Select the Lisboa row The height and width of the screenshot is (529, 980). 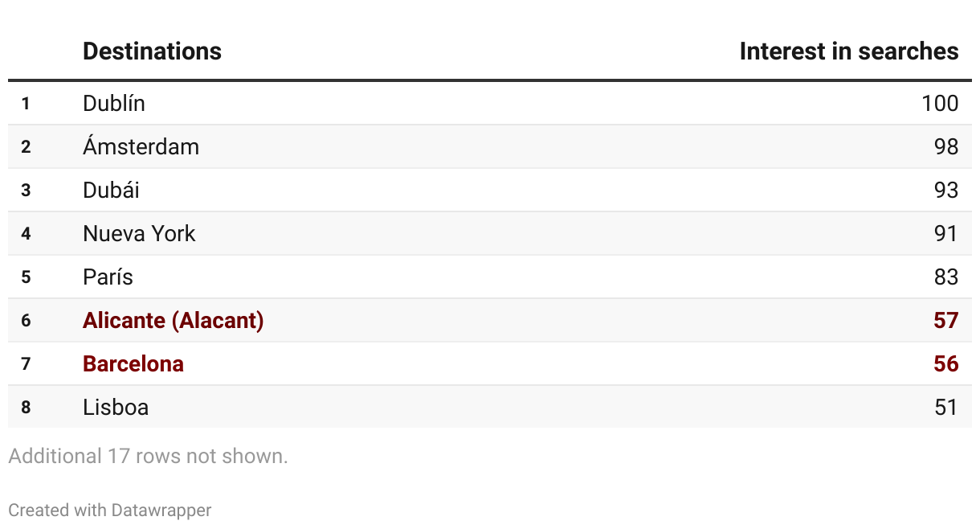490,407
